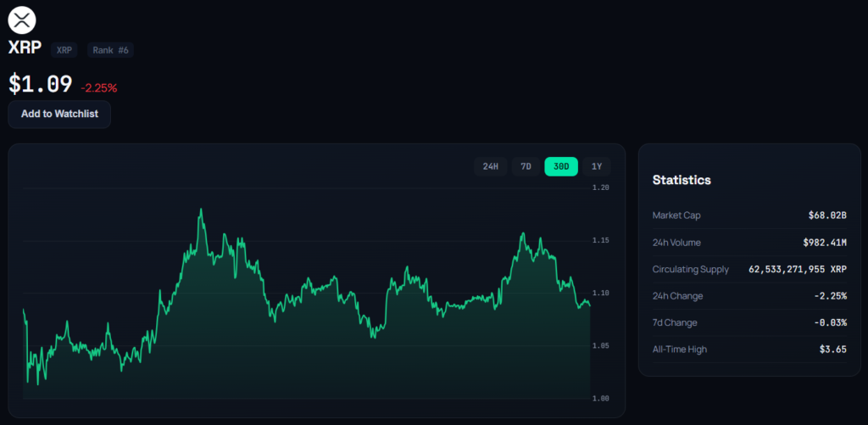Switch chart to 7D range
The height and width of the screenshot is (425, 868).
(x=526, y=166)
